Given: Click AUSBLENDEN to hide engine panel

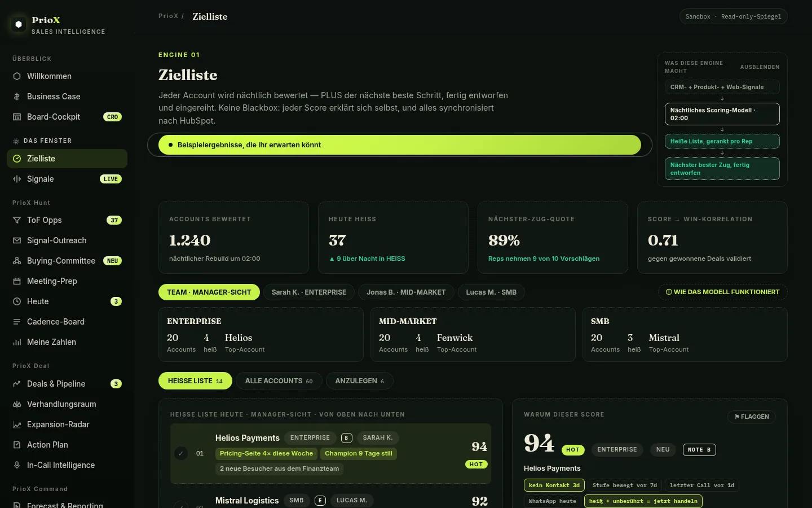Looking at the screenshot, I should pyautogui.click(x=760, y=67).
